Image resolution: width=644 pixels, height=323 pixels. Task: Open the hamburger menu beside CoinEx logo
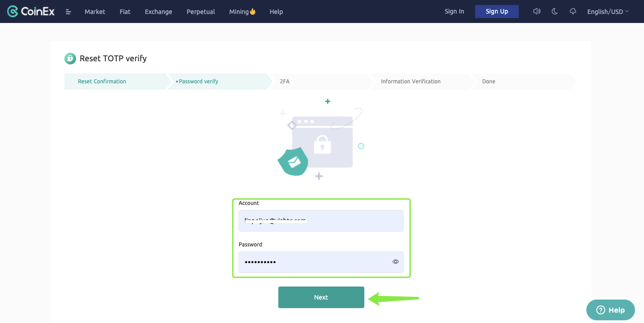68,12
